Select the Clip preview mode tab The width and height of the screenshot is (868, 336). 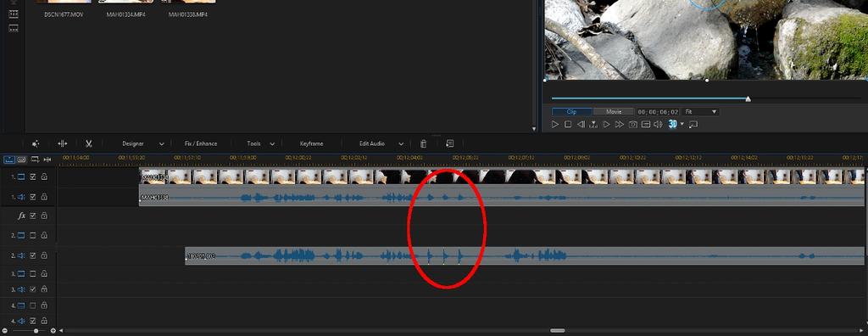pos(572,112)
